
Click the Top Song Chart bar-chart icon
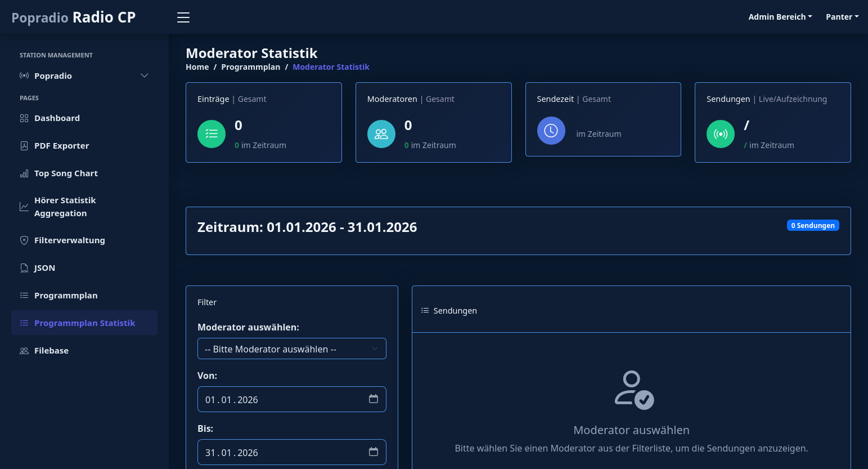24,173
